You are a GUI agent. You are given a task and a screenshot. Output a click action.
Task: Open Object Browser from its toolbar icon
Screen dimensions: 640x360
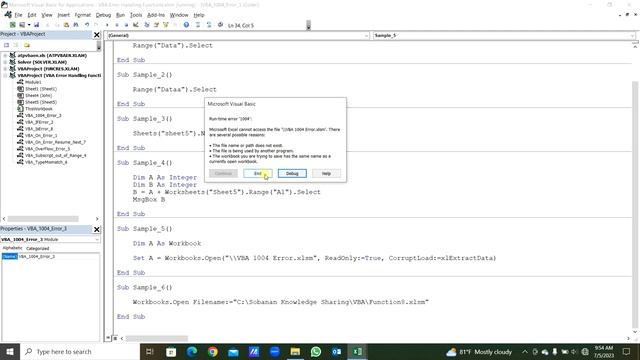(x=166, y=25)
